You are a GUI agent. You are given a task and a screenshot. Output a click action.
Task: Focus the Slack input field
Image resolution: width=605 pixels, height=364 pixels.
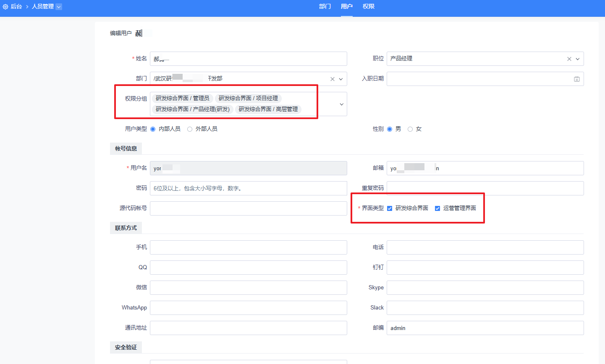pos(485,308)
